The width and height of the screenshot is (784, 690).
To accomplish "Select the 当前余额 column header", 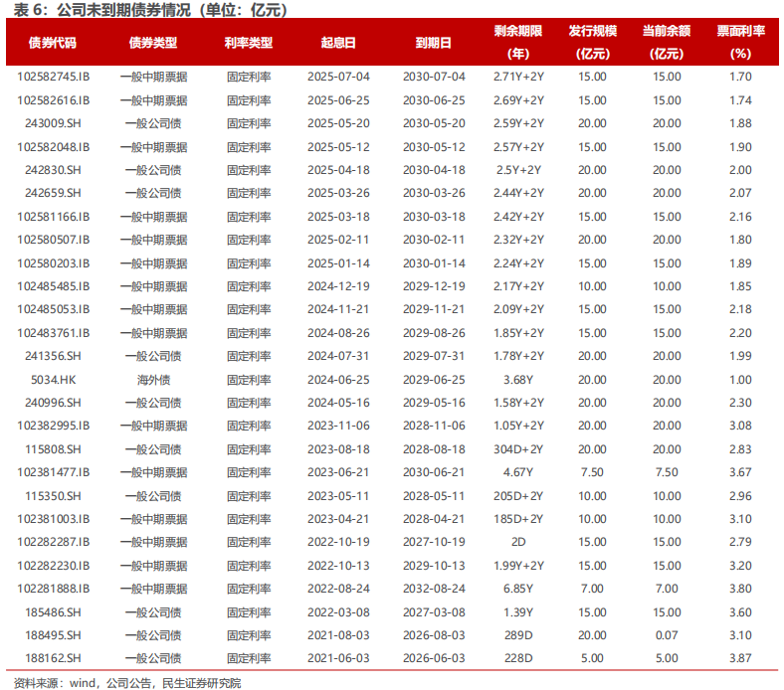I will click(x=666, y=43).
